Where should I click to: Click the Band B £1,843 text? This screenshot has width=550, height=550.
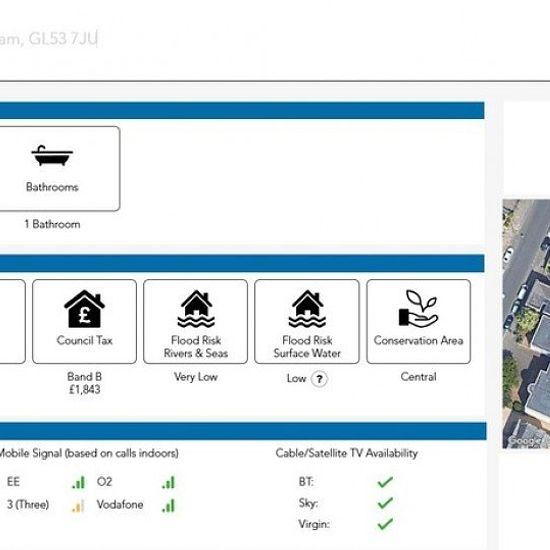(85, 383)
